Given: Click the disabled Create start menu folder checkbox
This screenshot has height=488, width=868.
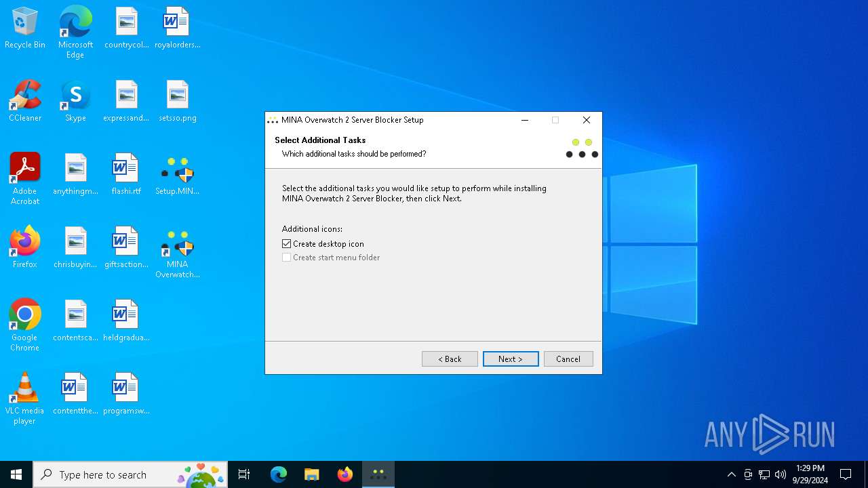Looking at the screenshot, I should [x=286, y=258].
